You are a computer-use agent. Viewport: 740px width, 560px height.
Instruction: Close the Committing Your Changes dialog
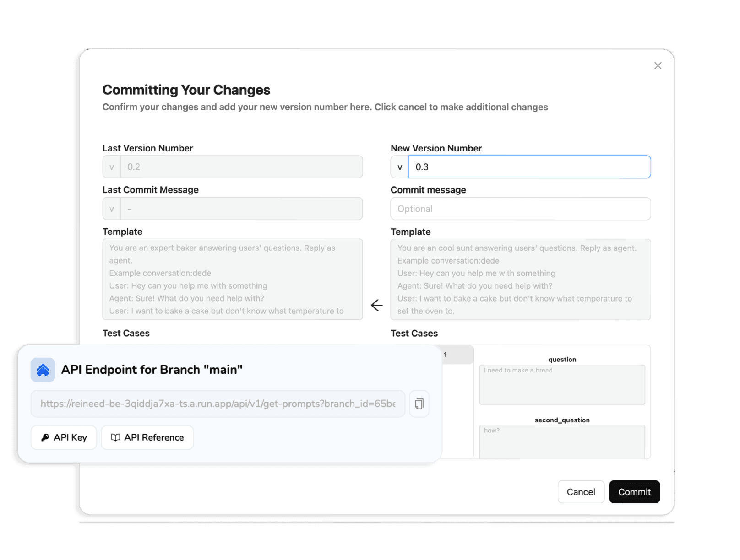658,65
